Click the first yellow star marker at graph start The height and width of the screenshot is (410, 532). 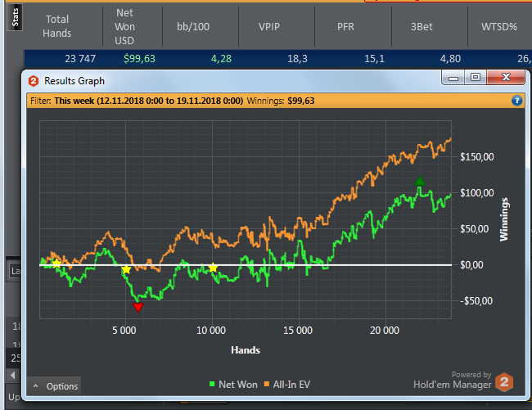(56, 264)
